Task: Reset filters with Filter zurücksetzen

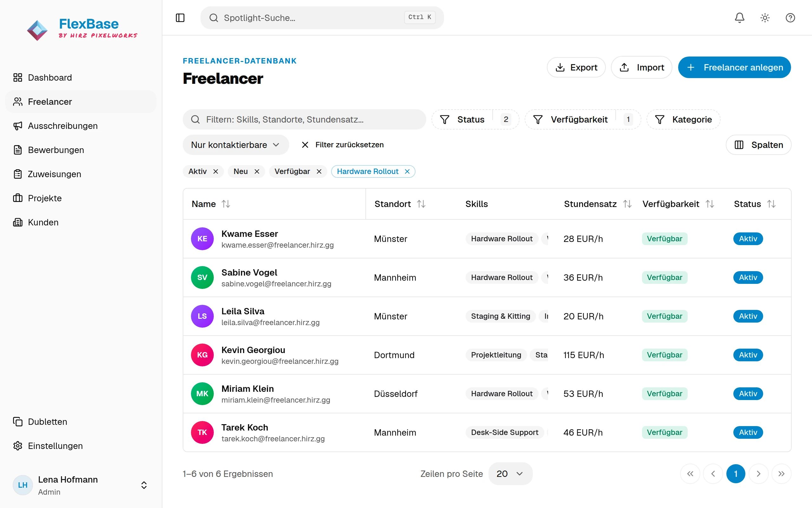Action: (x=343, y=145)
